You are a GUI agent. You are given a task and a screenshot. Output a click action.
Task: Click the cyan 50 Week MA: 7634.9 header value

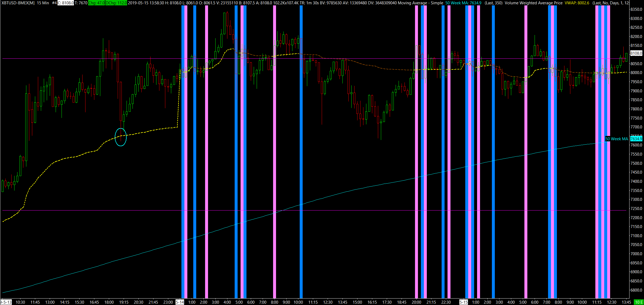pyautogui.click(x=463, y=3)
